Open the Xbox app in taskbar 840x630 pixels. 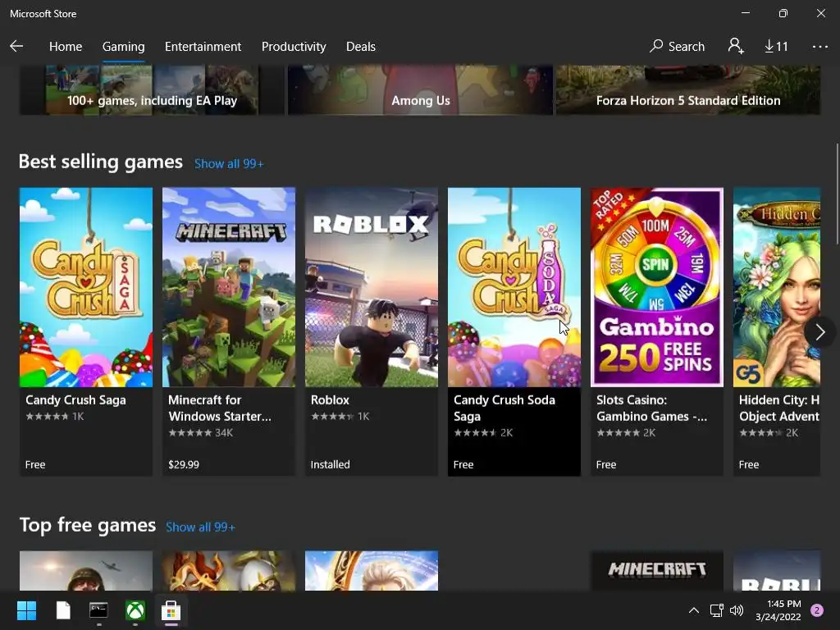click(x=135, y=610)
